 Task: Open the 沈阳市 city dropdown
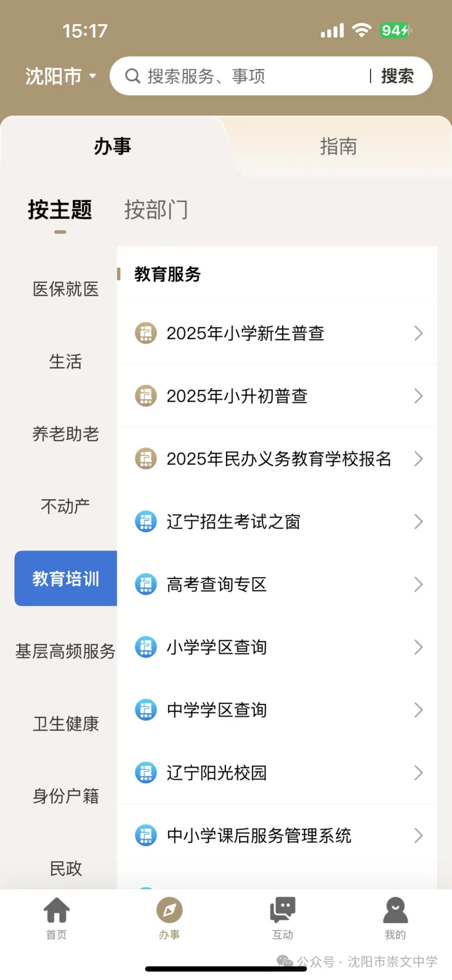pyautogui.click(x=61, y=76)
